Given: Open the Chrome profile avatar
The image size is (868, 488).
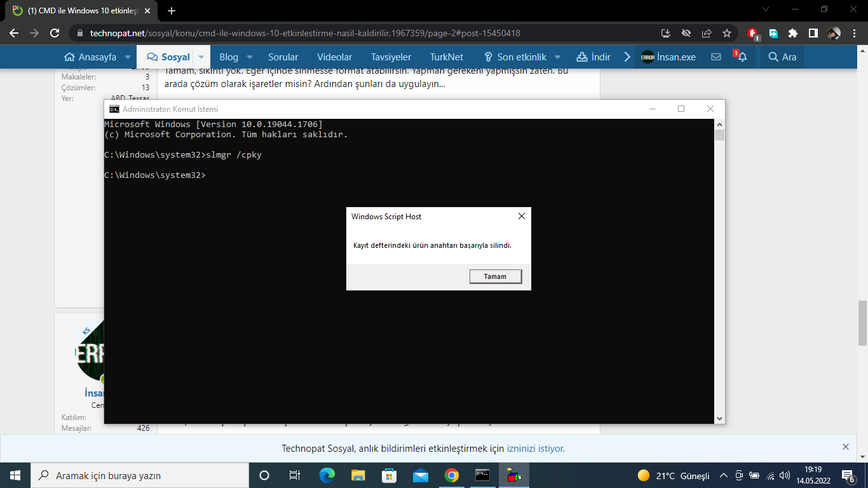Looking at the screenshot, I should pyautogui.click(x=834, y=33).
